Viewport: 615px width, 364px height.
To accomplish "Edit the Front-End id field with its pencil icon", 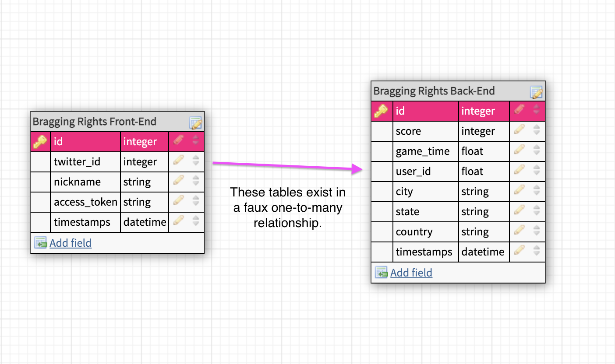I will tap(178, 140).
